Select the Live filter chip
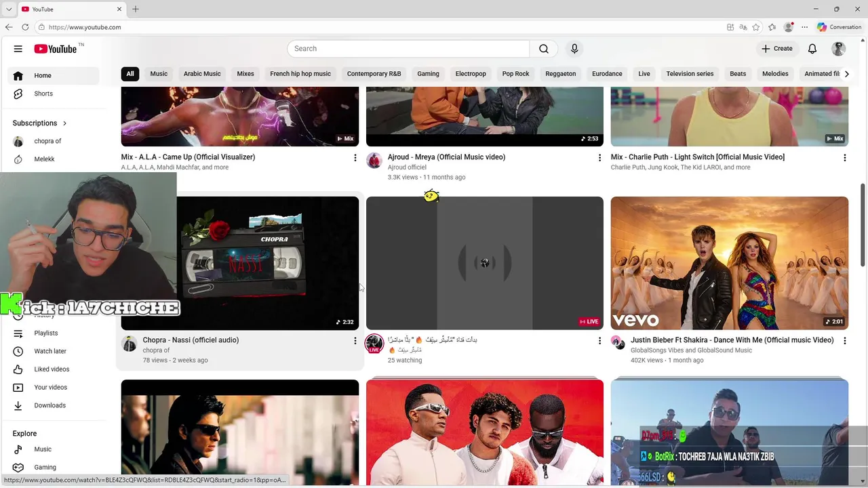This screenshot has height=488, width=868. tap(644, 74)
